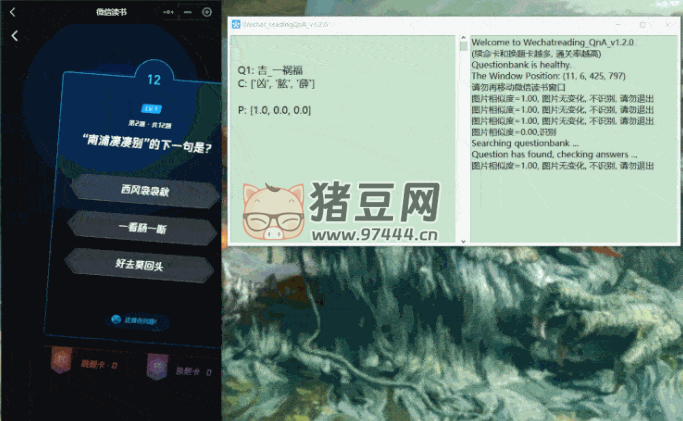Click the line "Q1: 吉_一祸福"

tap(270, 70)
